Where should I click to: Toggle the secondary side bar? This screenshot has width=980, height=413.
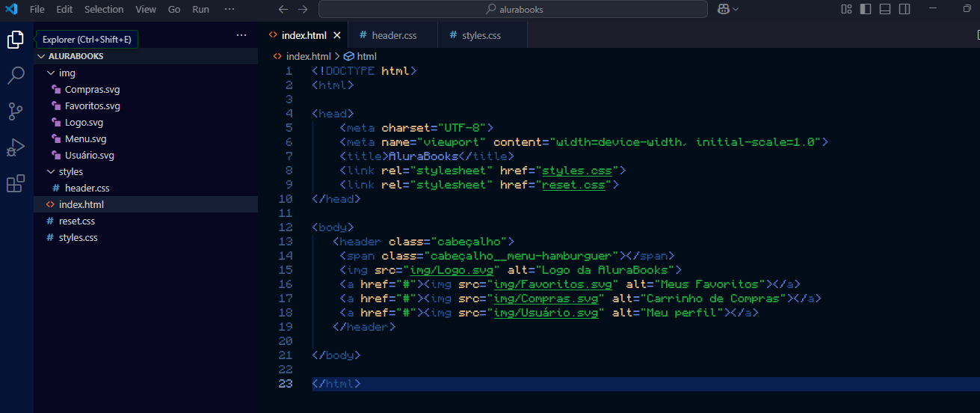[905, 9]
